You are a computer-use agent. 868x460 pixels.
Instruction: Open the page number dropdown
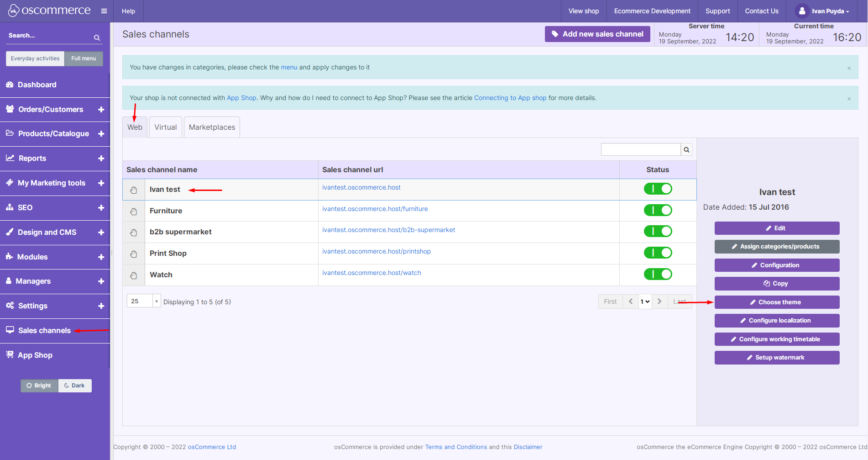645,301
